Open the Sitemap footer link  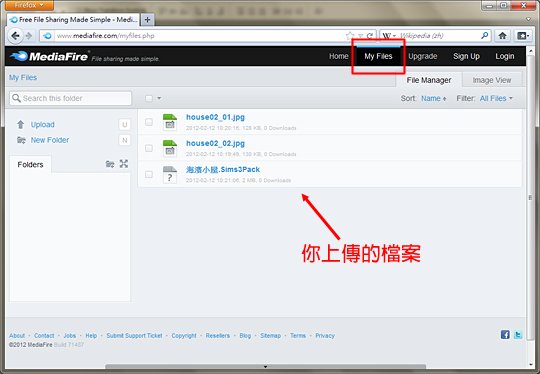coord(270,335)
